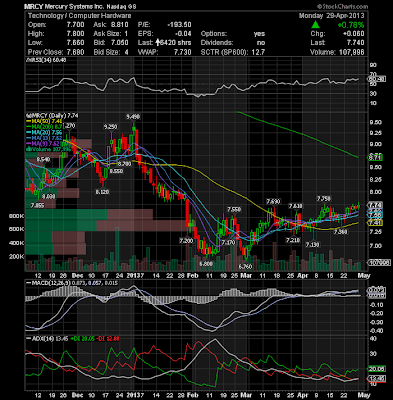Click the green 8.71 MA(200) value tag
The image size is (393, 400).
pyautogui.click(x=375, y=157)
